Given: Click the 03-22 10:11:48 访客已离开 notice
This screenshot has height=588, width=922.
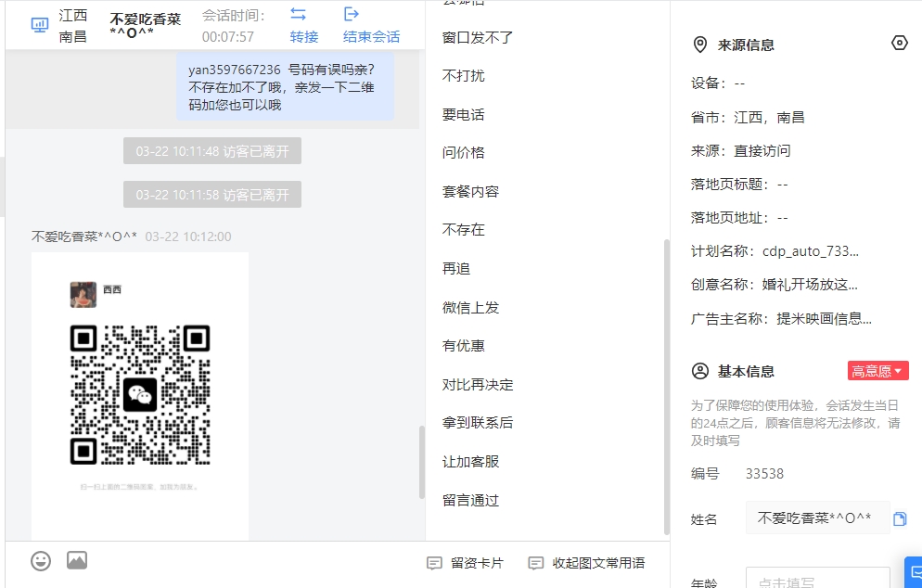Looking at the screenshot, I should tap(212, 151).
